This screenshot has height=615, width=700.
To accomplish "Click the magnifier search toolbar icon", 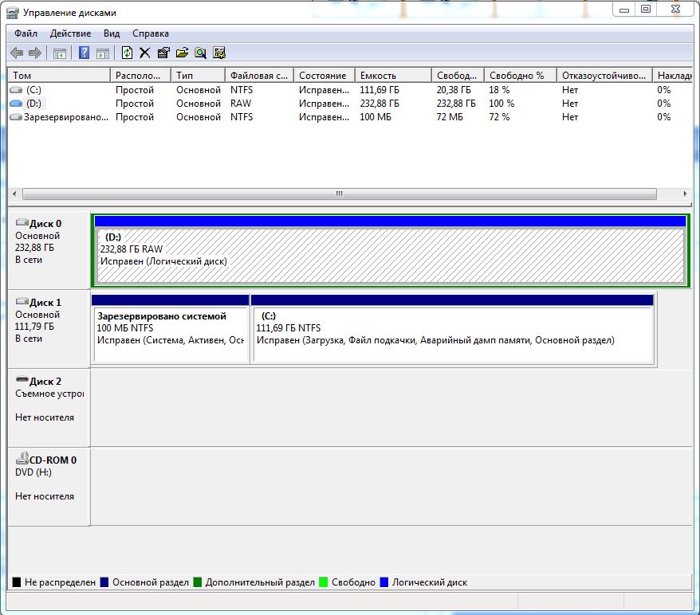I will point(200,53).
